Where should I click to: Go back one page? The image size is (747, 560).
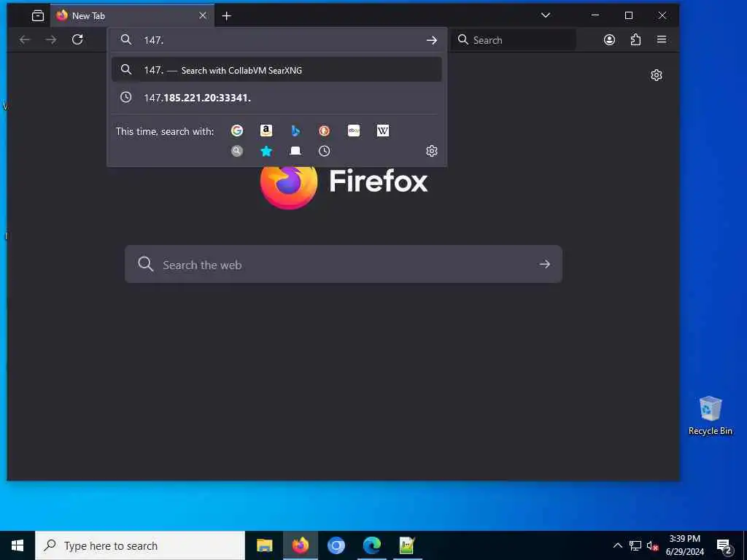tap(24, 39)
